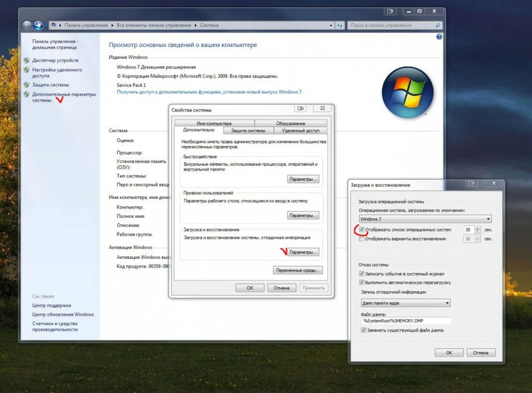Viewport: 532px width, 393px height.
Task: Open the default operating system dropdown (Windows 7)
Action: coord(425,219)
